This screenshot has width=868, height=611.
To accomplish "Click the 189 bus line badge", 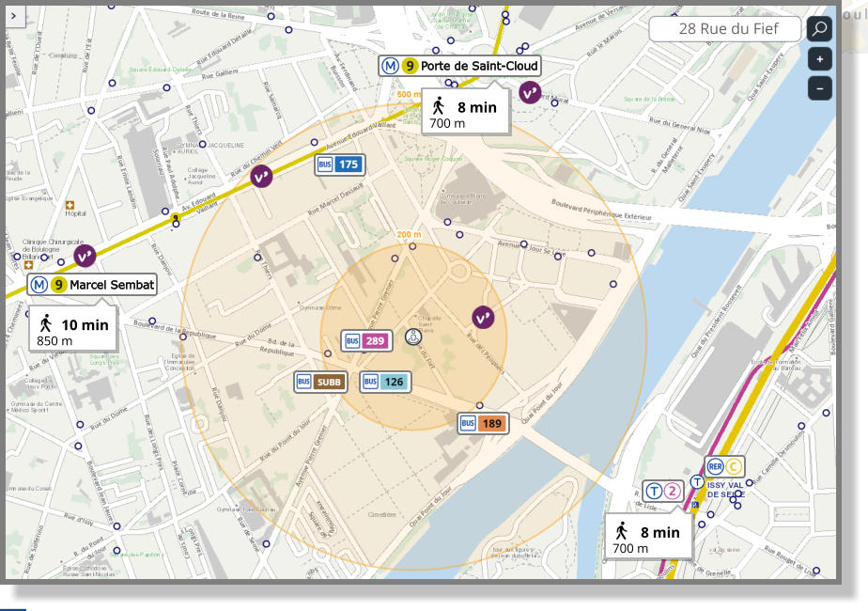I will pyautogui.click(x=481, y=423).
